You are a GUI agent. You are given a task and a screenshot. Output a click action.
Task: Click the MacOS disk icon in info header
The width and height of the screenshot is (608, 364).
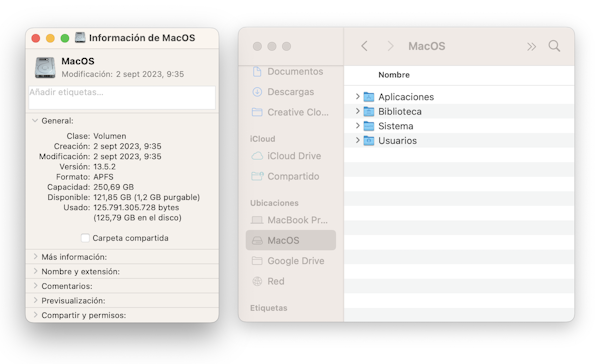pyautogui.click(x=45, y=67)
